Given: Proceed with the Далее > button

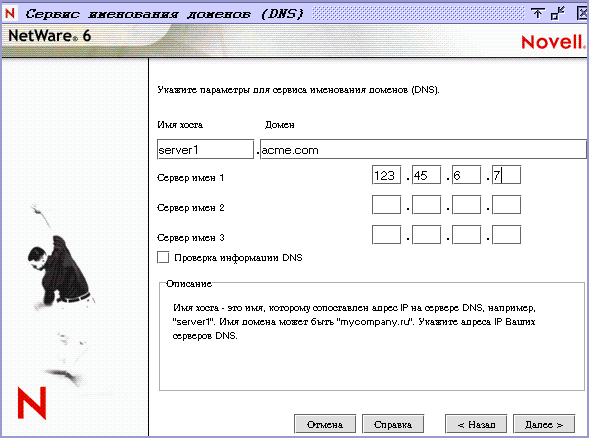Looking at the screenshot, I should (x=544, y=424).
